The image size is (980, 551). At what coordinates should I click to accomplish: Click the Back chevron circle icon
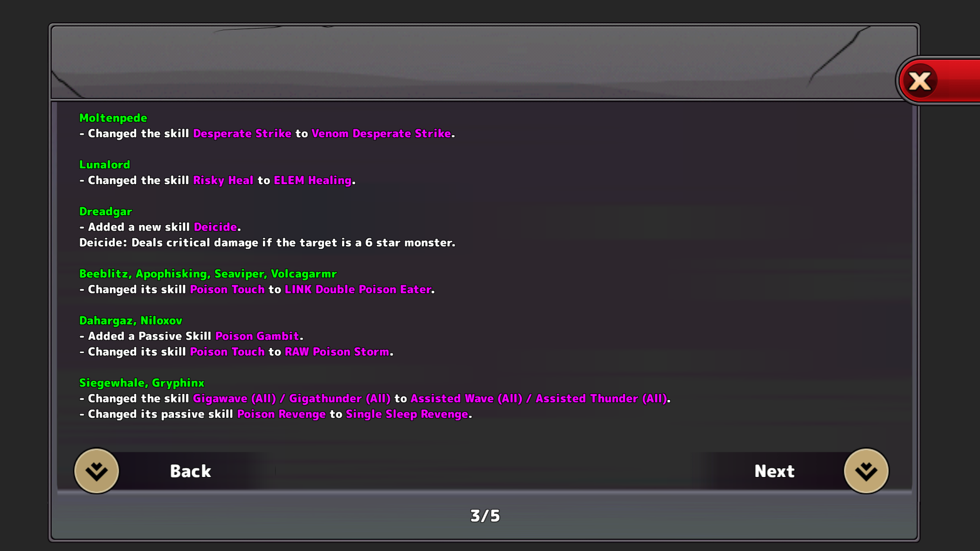click(96, 471)
